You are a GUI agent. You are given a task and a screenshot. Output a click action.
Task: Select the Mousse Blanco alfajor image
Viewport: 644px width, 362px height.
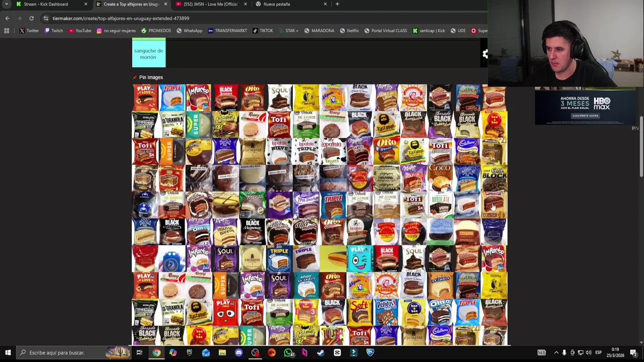(225, 231)
